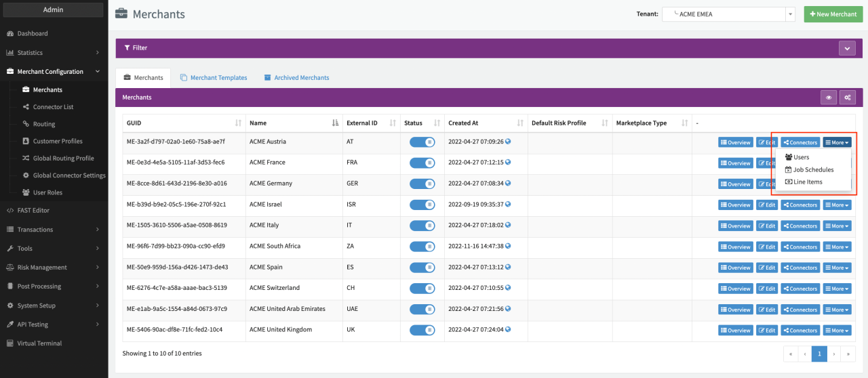Open the More dropdown for ACME Italy
Screen dimensions: 868x378
click(x=837, y=226)
